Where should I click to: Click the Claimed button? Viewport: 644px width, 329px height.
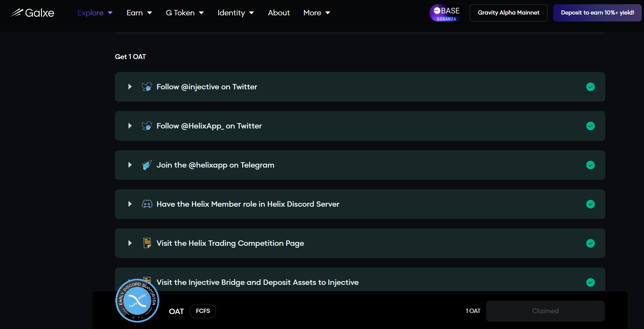[x=545, y=311]
